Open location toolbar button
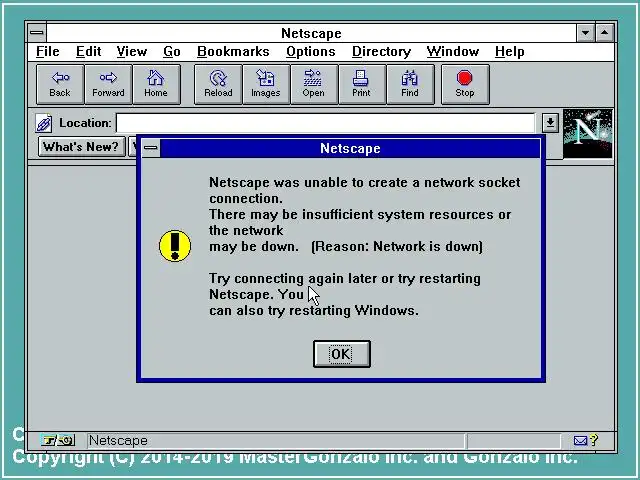640x480 pixels. tap(313, 84)
